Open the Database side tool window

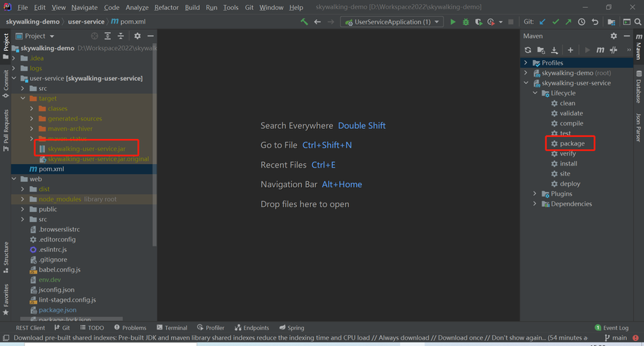point(638,87)
